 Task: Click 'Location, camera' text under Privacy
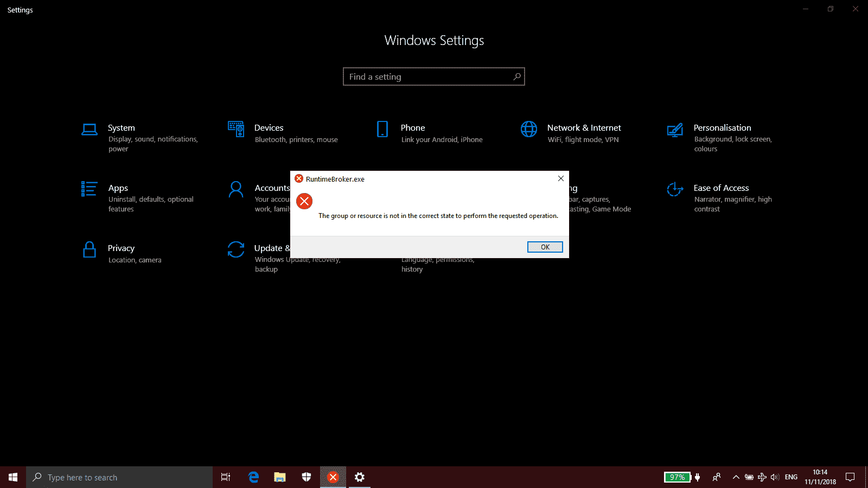pos(135,260)
